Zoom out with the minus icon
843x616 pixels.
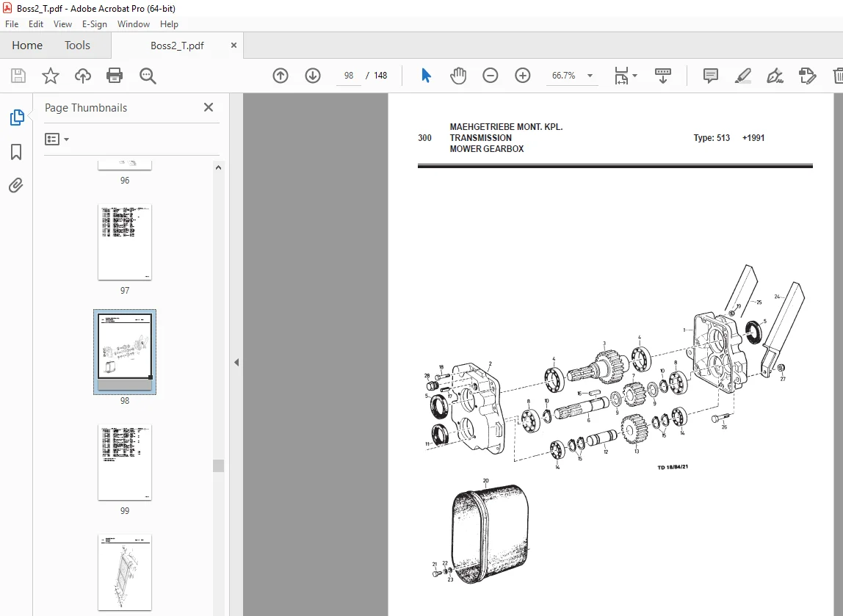pos(491,76)
